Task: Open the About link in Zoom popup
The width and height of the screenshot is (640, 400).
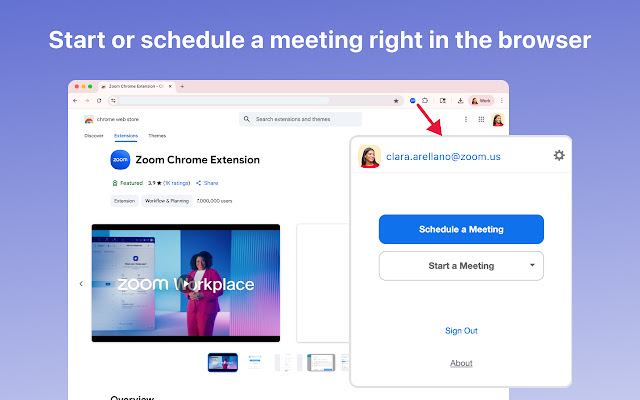Action: tap(461, 363)
